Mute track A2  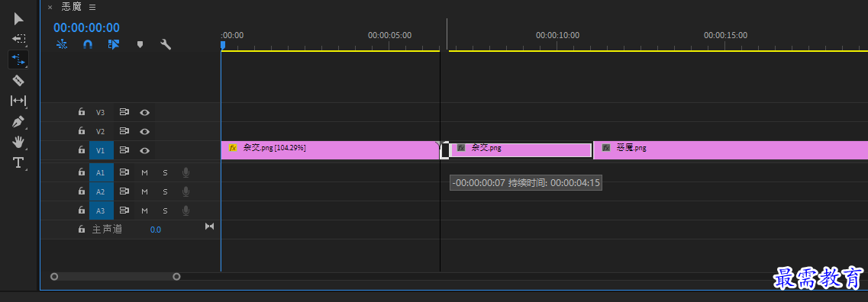[x=144, y=191]
